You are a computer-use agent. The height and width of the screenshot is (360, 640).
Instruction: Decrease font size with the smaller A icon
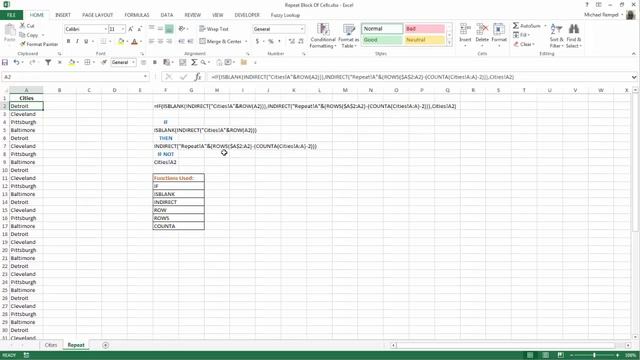tap(140, 29)
